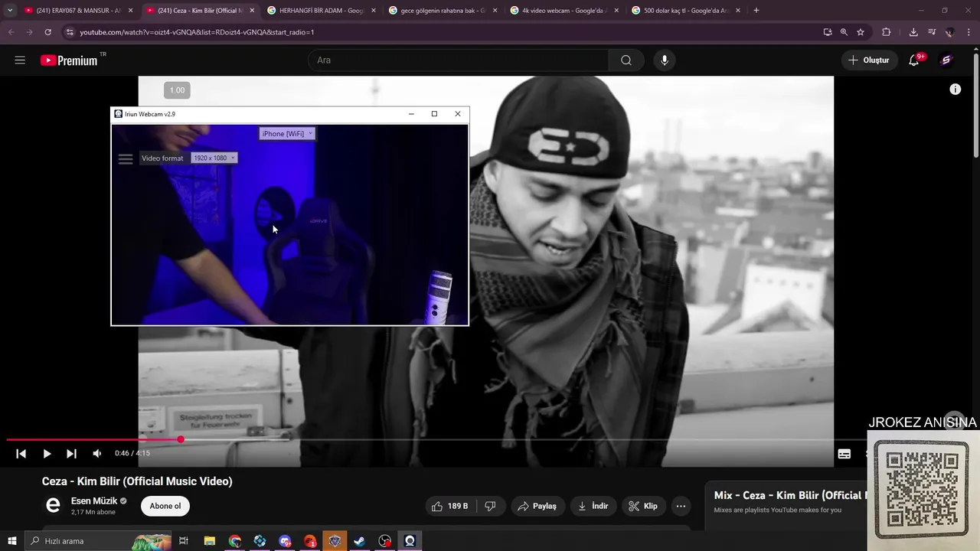Click Abone ol subscribe button
Viewport: 980px width, 551px height.
click(x=165, y=506)
